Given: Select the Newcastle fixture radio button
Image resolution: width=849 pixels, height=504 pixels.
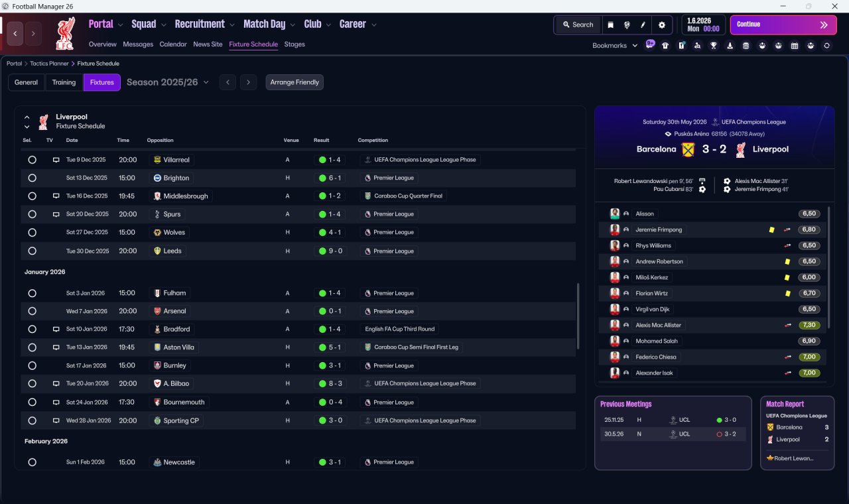Looking at the screenshot, I should coord(32,462).
